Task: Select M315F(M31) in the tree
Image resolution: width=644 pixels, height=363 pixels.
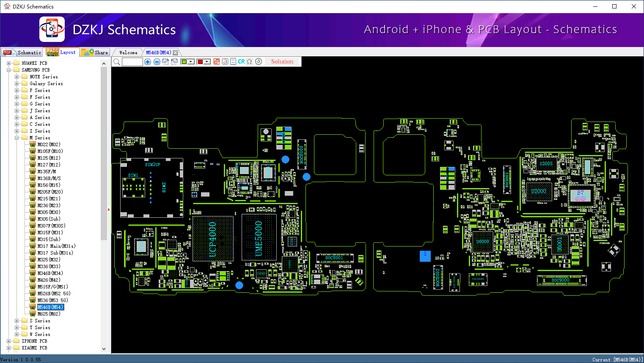Action: [50, 233]
